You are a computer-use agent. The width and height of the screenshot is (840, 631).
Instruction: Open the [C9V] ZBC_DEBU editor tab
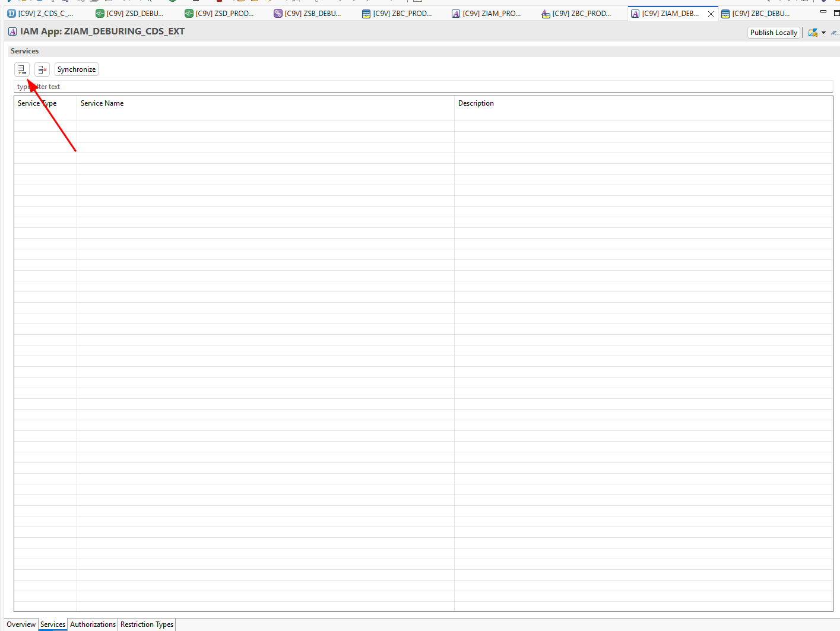pos(756,13)
